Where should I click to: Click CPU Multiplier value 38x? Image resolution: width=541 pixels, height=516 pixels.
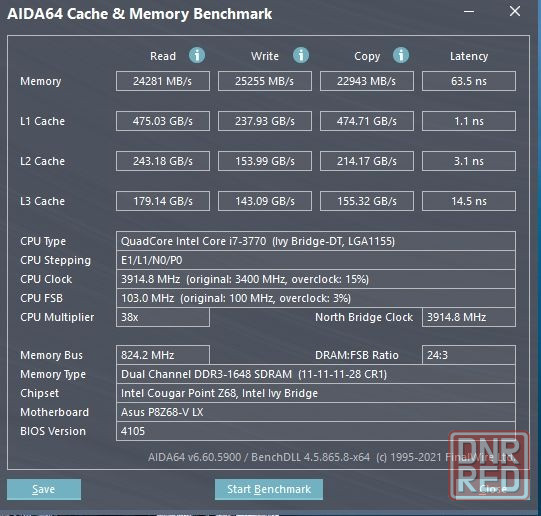tap(163, 317)
